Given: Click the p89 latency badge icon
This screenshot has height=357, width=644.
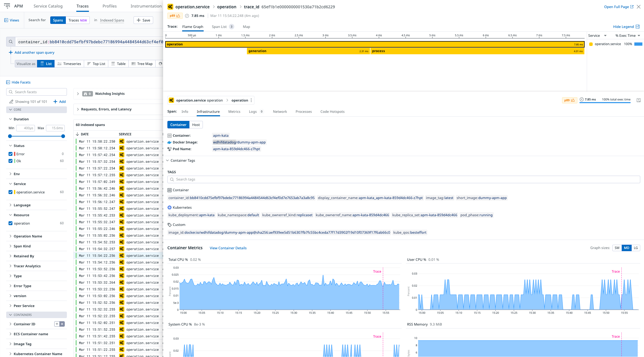Looking at the screenshot, I should point(175,16).
